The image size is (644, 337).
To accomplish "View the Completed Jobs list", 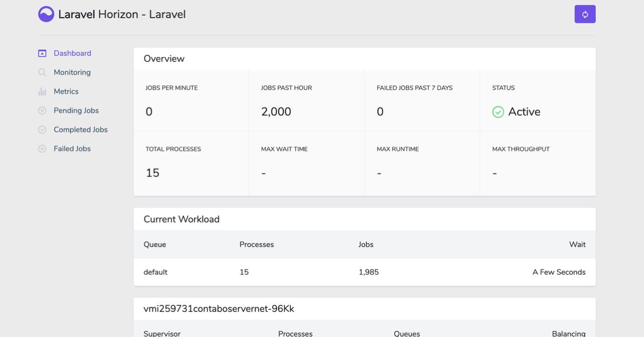I will click(x=81, y=130).
